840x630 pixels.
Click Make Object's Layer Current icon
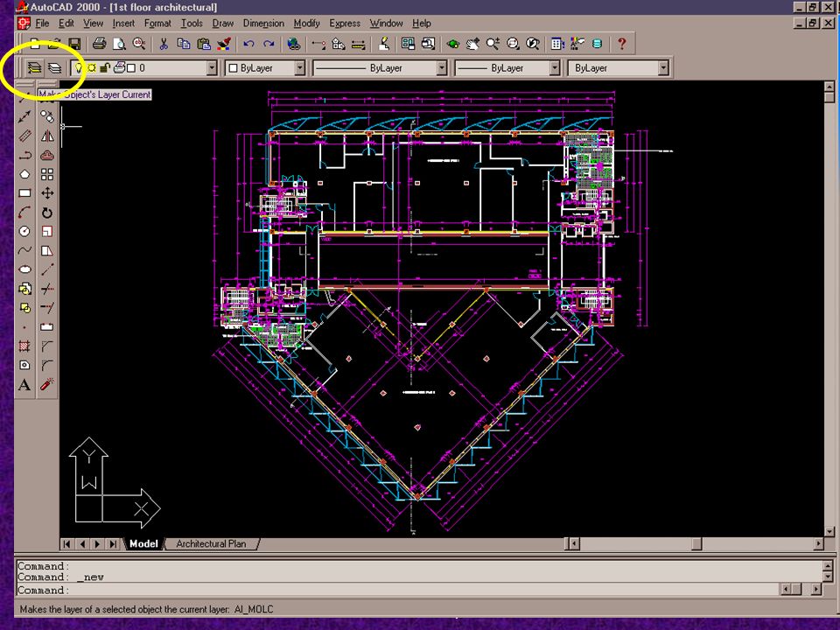pyautogui.click(x=34, y=68)
